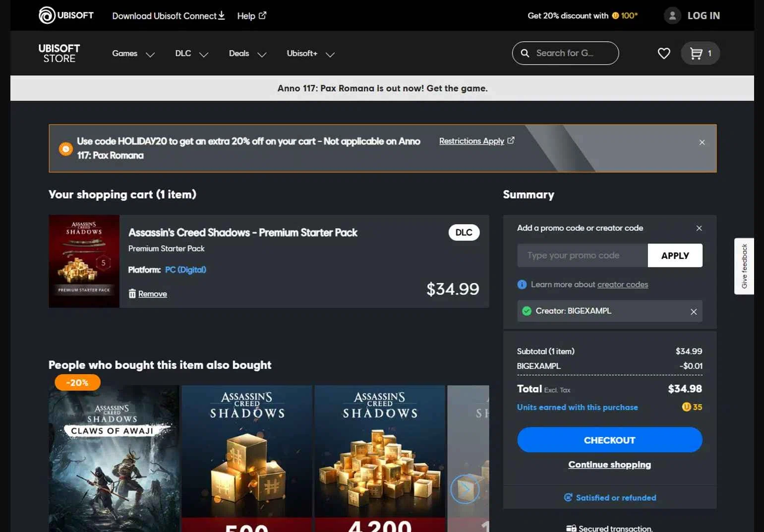Click the blue CHECKOUT button
764x532 pixels.
coord(610,440)
